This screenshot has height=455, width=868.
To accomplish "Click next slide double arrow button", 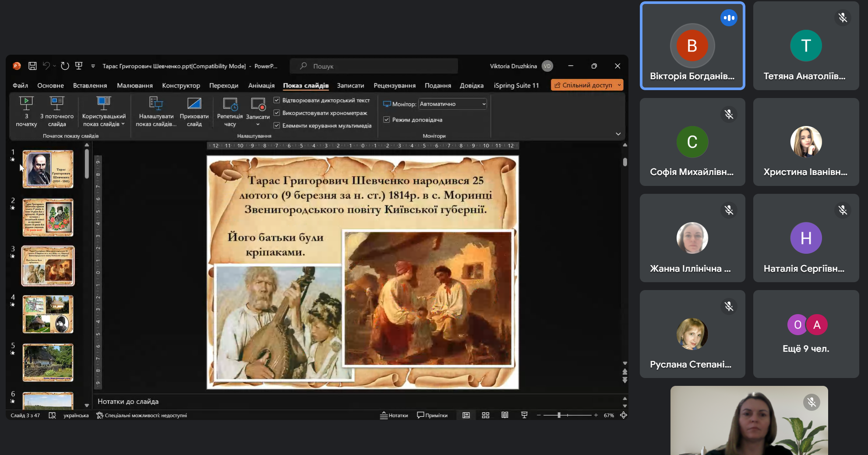I will point(625,380).
